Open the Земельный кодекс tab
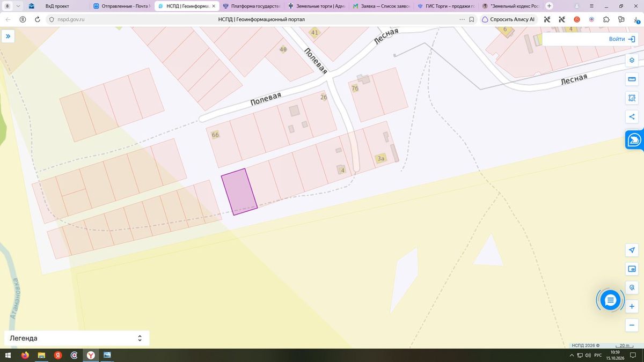The width and height of the screenshot is (644, 362). click(x=511, y=6)
